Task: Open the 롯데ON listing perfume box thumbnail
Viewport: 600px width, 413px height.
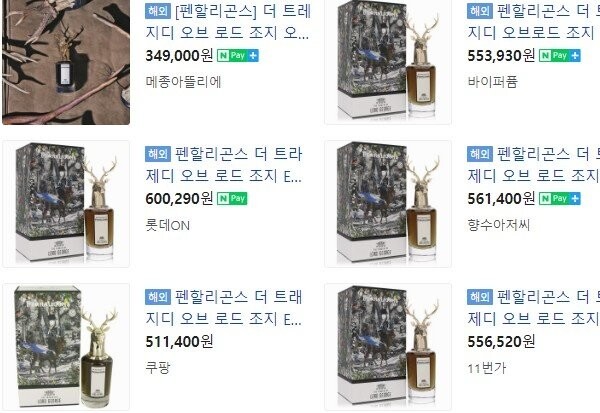Action: point(66,204)
